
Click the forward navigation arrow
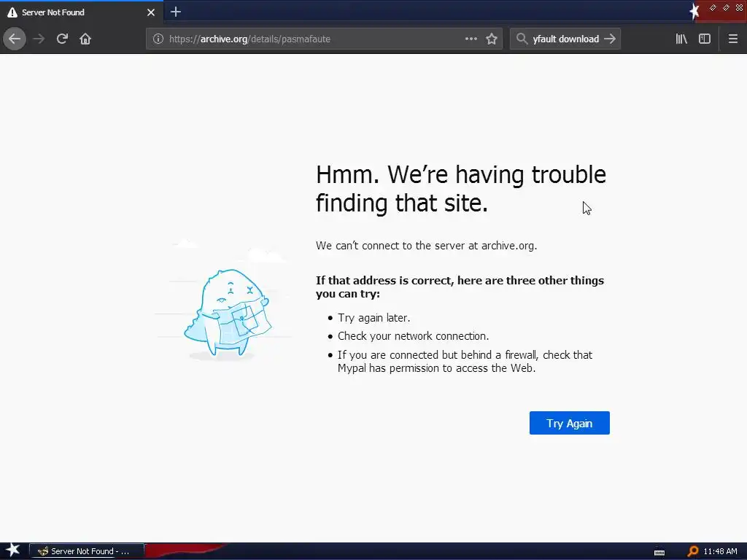(x=39, y=39)
